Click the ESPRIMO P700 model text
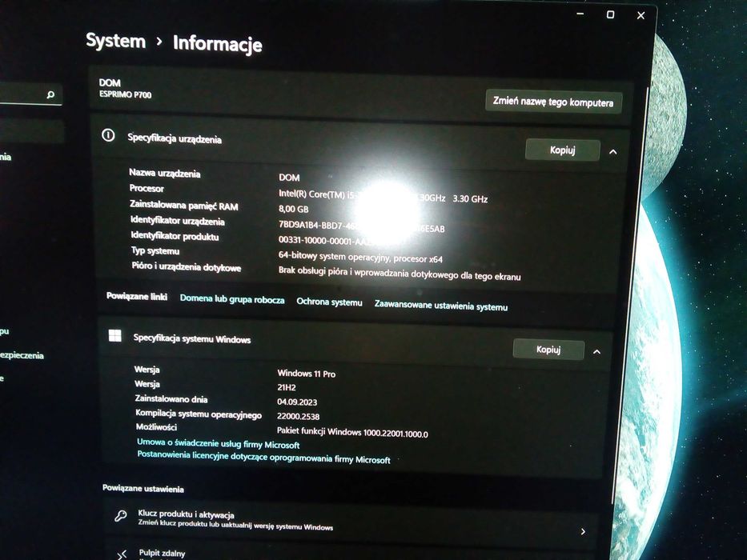Viewport: 747px width, 560px height. (125, 94)
